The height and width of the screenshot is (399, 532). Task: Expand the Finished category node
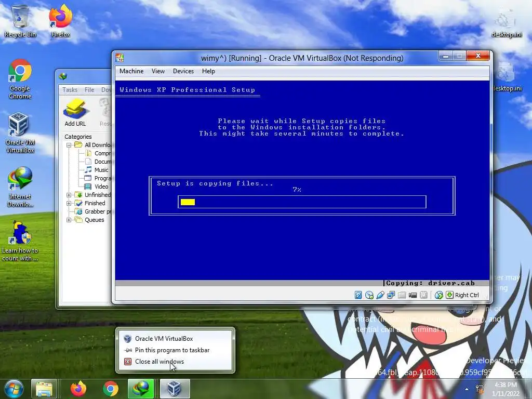coord(69,203)
